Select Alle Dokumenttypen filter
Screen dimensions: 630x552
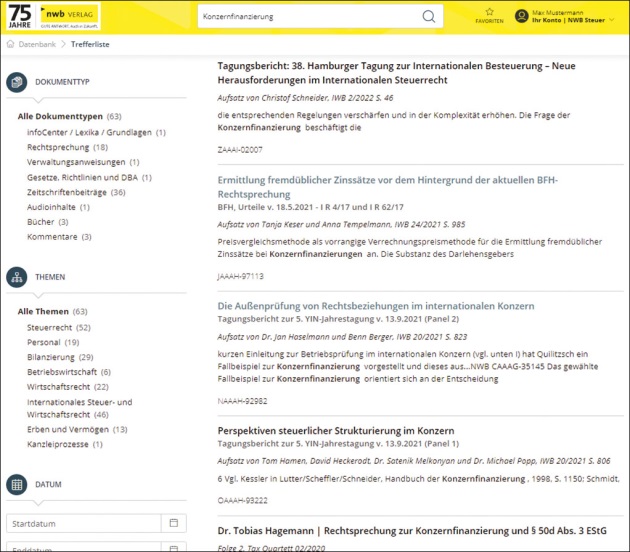pyautogui.click(x=60, y=117)
